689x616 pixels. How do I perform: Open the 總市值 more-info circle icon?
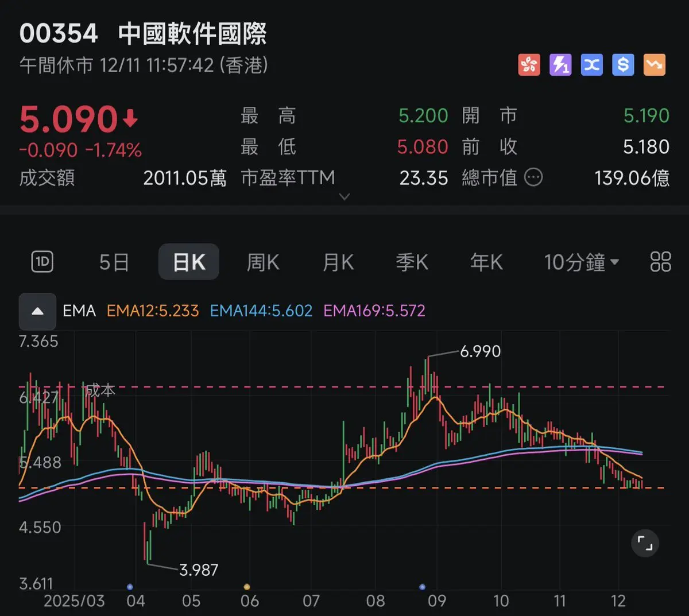pyautogui.click(x=533, y=177)
